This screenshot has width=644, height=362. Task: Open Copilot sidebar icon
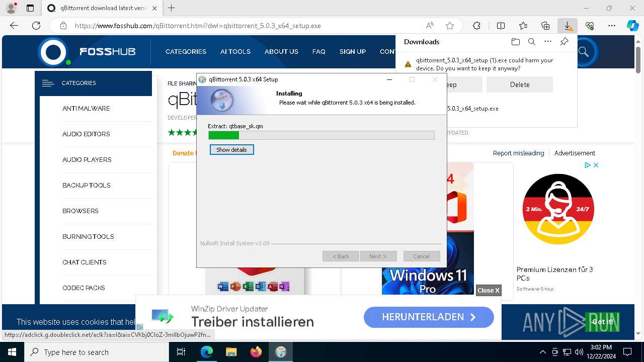tap(632, 26)
